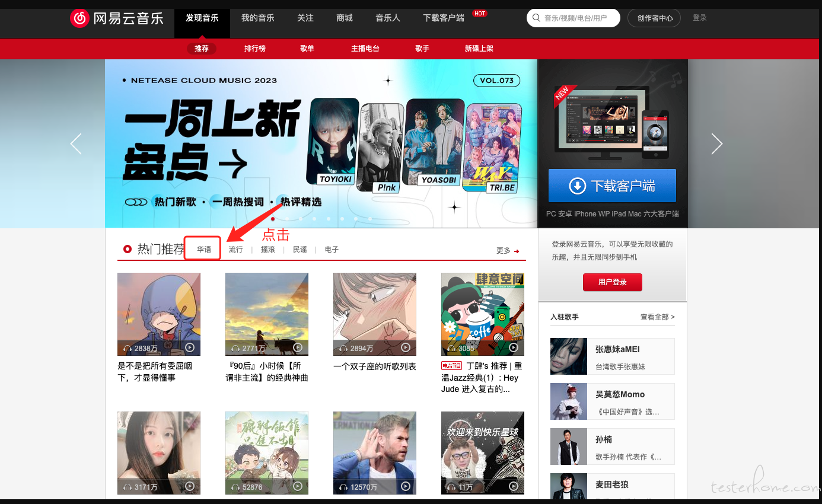The image size is (822, 504).
Task: Click the 登录 link in header
Action: (700, 18)
